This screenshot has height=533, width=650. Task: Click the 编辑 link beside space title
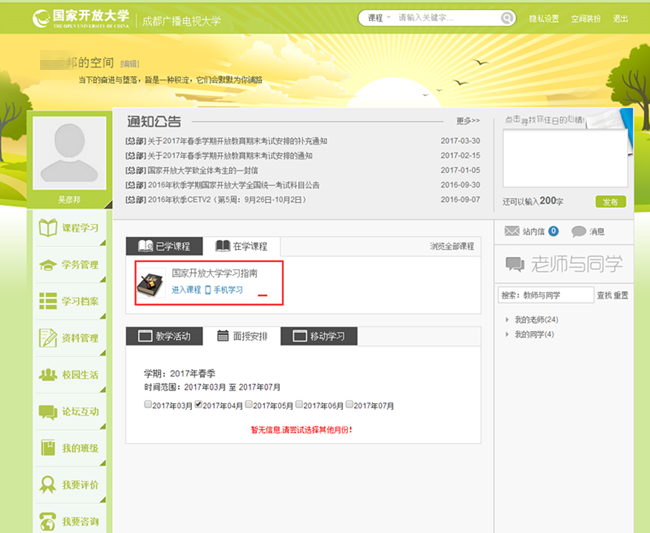(x=130, y=64)
